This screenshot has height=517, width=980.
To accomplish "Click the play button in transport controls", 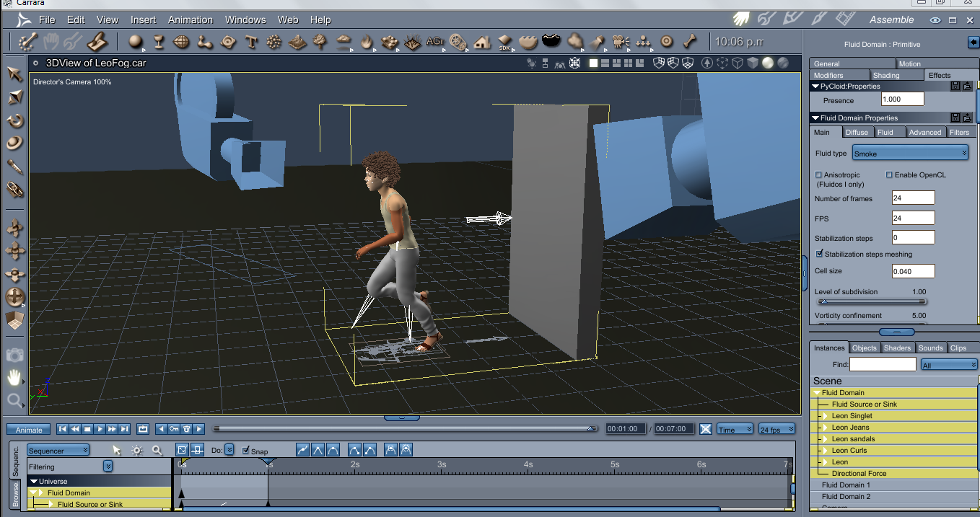I will (x=100, y=429).
